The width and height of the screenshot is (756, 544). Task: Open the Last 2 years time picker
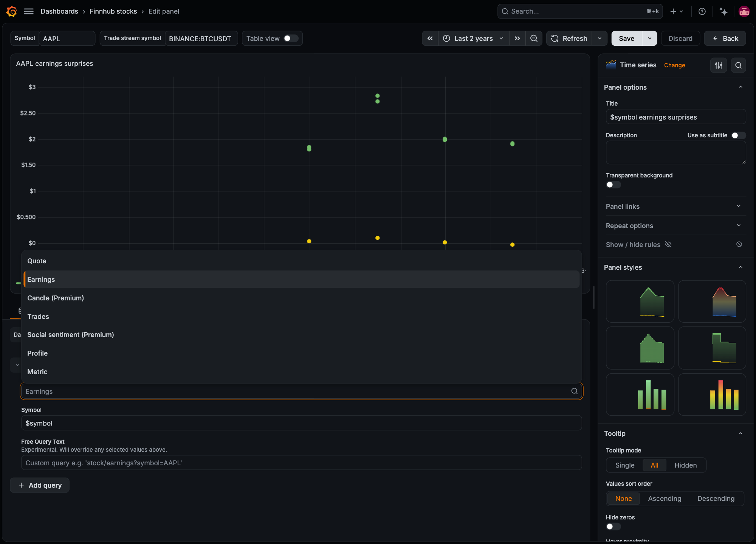tap(473, 38)
